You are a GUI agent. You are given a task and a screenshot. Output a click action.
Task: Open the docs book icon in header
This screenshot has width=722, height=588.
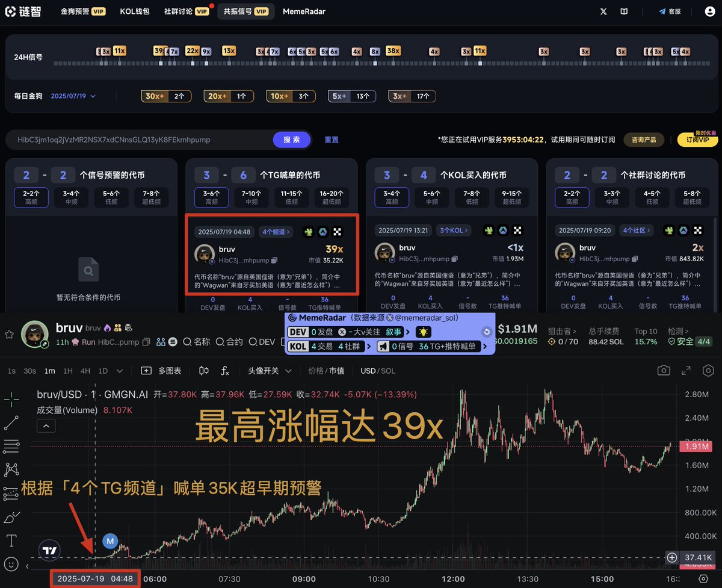point(625,11)
